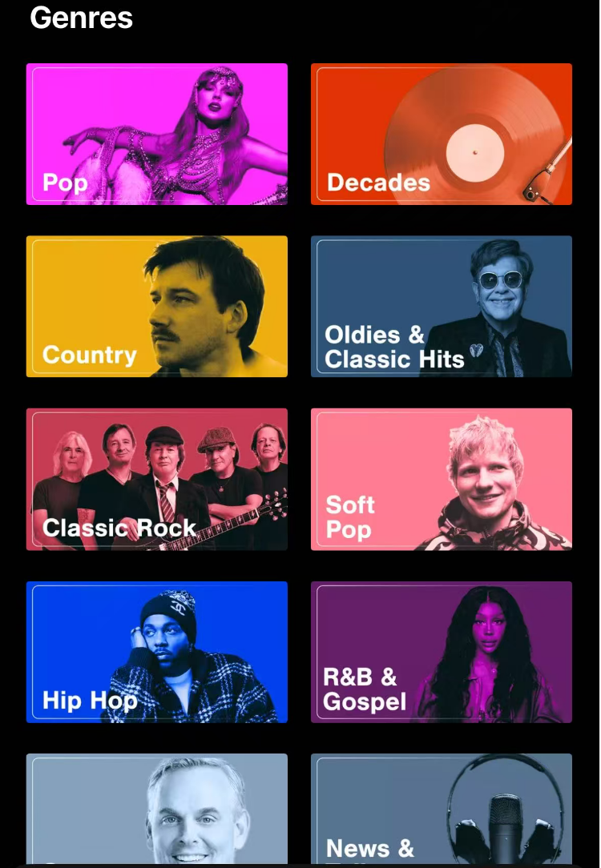Click the "Country" label text

point(90,355)
